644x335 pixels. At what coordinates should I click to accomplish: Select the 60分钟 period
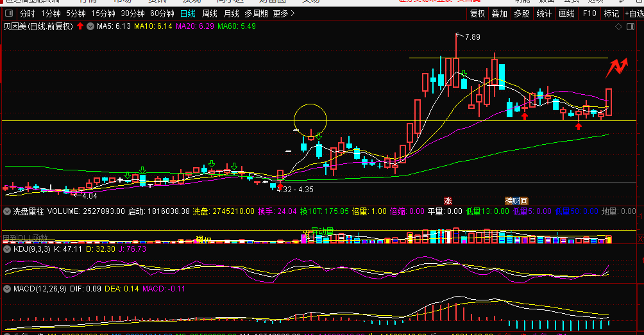(162, 13)
